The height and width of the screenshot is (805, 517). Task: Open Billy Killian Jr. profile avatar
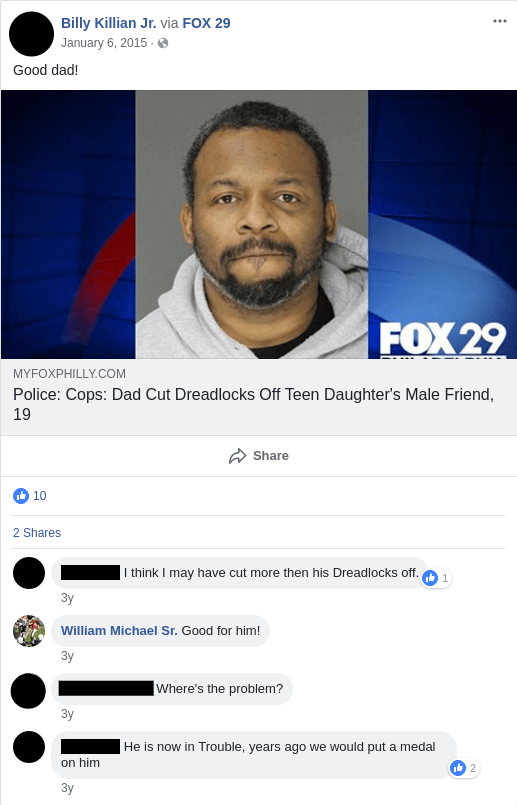(31, 34)
